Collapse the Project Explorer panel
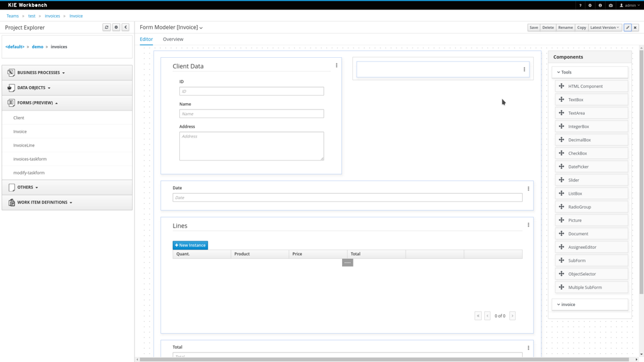The height and width of the screenshot is (362, 644). [x=126, y=28]
